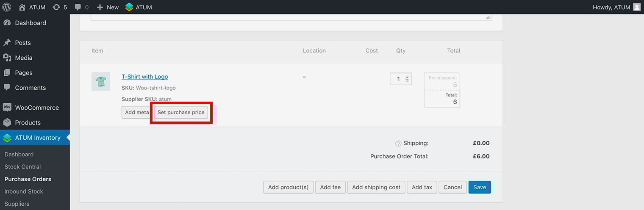The width and height of the screenshot is (644, 210).
Task: Click the + New dropdown in admin bar
Action: pos(108,7)
